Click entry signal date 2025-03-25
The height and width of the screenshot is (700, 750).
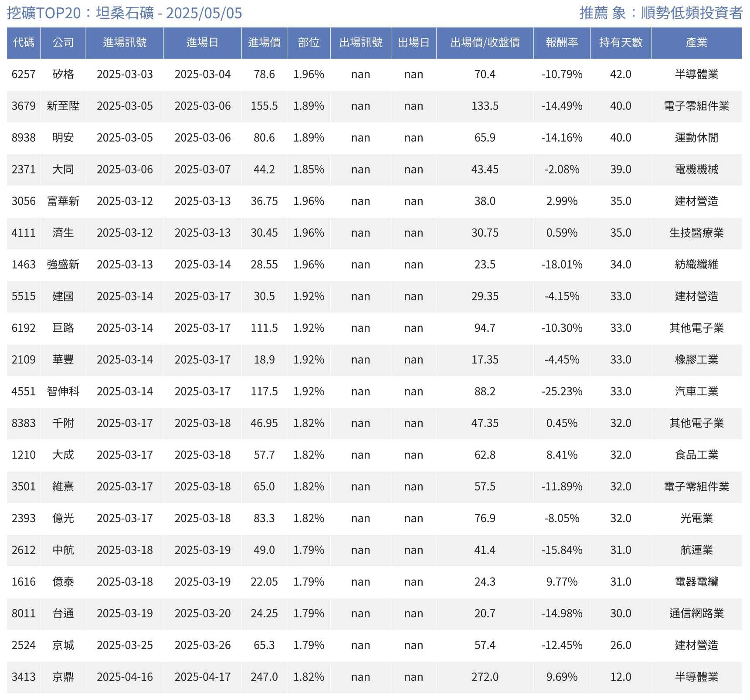click(125, 646)
